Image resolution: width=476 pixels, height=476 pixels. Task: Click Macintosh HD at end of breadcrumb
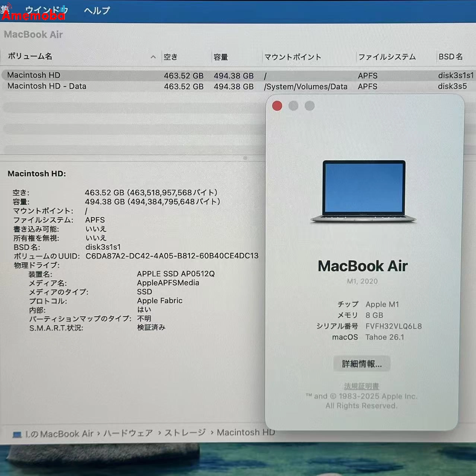(246, 432)
